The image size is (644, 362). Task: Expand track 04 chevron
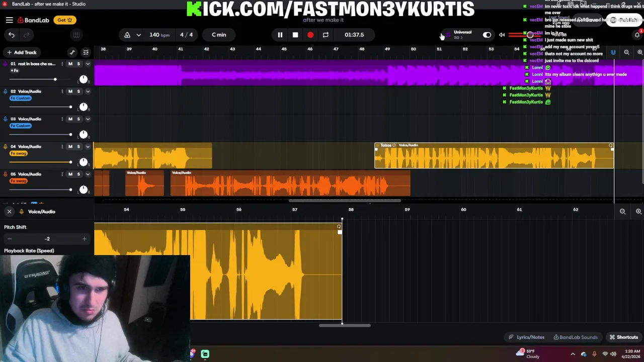[88, 147]
